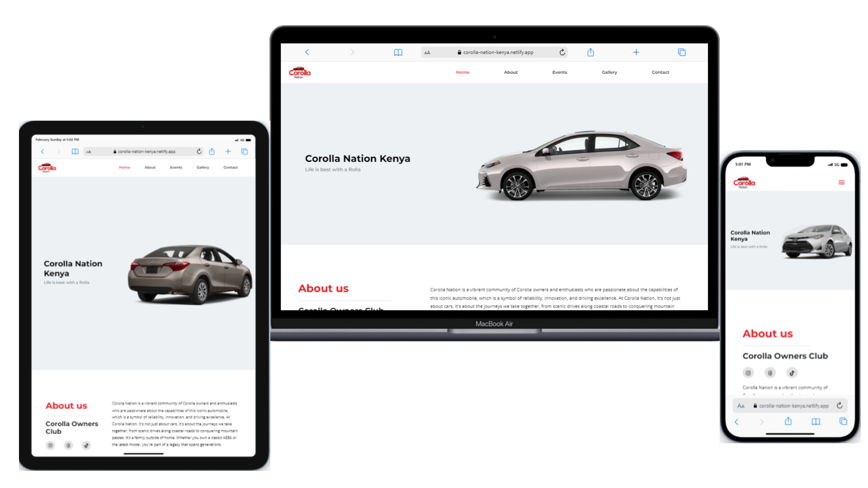Show tabs icon in iPhone bottom toolbar
The image size is (868, 488).
[x=843, y=421]
